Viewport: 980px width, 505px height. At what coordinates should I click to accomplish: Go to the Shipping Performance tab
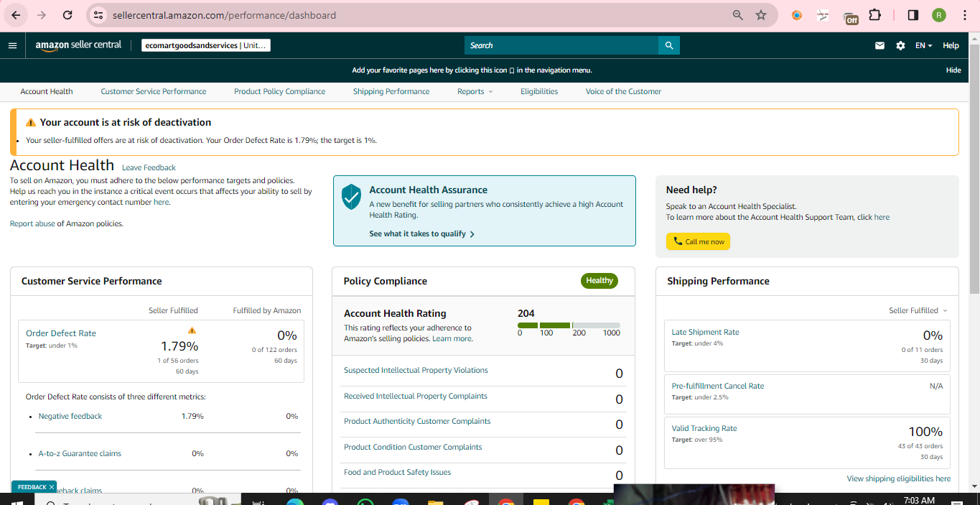coord(391,91)
